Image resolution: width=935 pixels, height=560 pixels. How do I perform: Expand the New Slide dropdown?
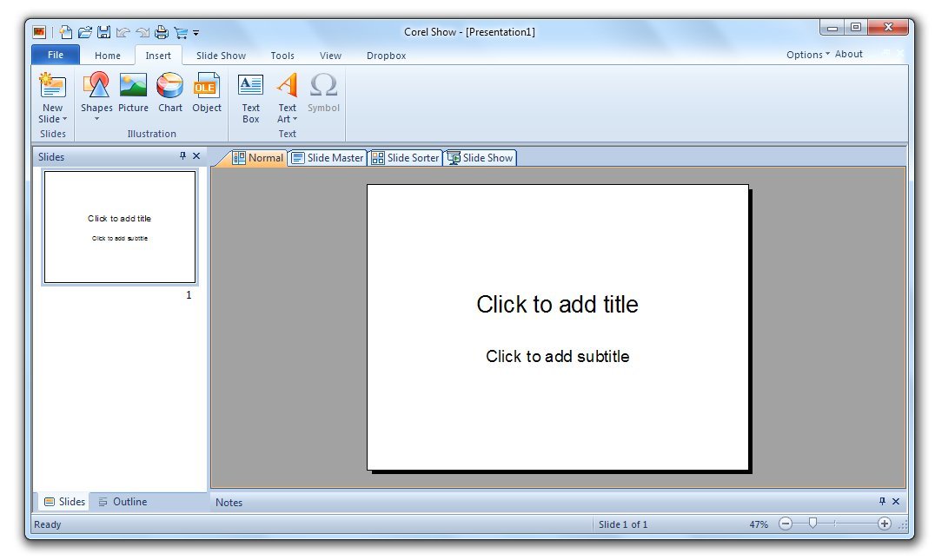tap(53, 119)
